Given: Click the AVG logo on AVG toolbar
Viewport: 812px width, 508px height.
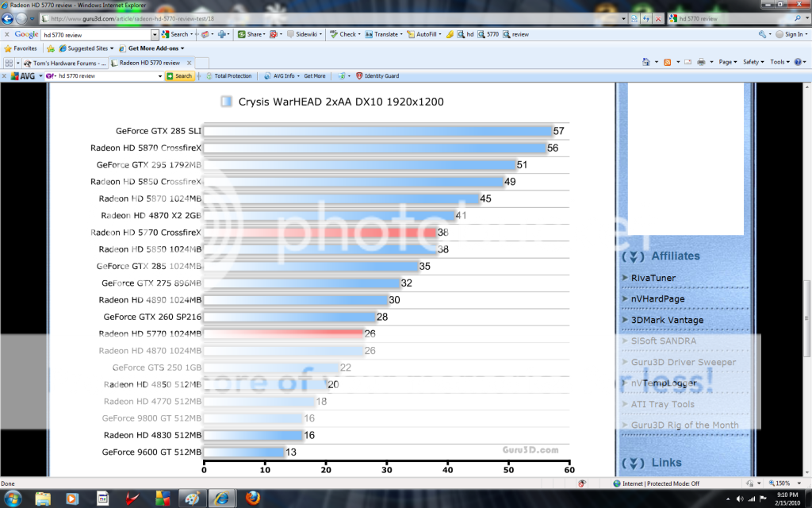Looking at the screenshot, I should click(x=23, y=75).
